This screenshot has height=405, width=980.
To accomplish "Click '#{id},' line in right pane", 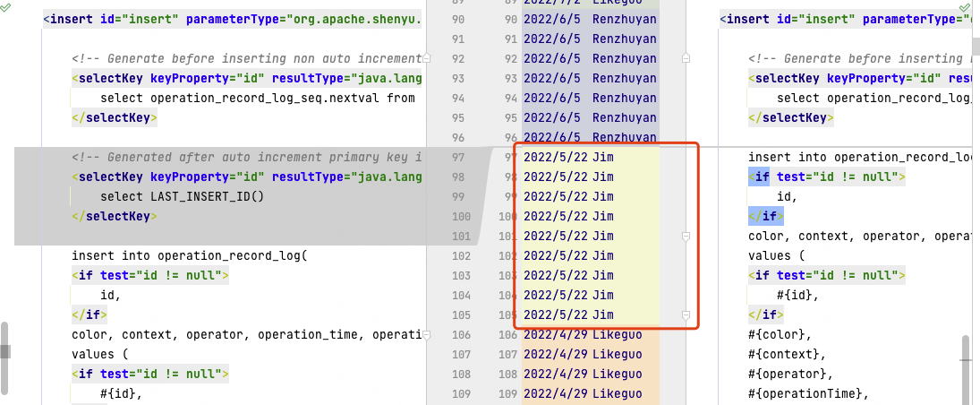I will [x=798, y=295].
